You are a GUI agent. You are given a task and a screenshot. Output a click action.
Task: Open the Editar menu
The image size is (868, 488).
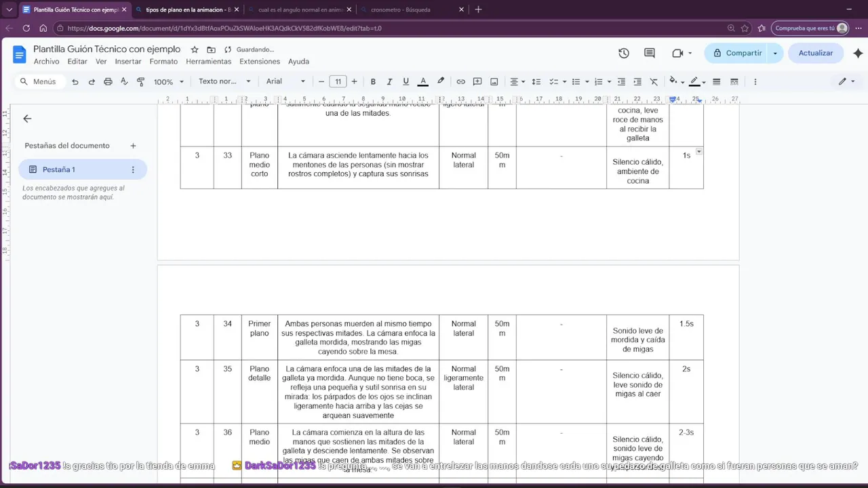tap(77, 62)
